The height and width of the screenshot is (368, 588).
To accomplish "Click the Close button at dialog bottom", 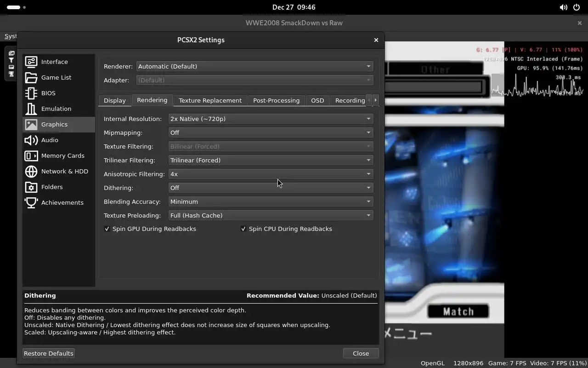I will tap(361, 353).
